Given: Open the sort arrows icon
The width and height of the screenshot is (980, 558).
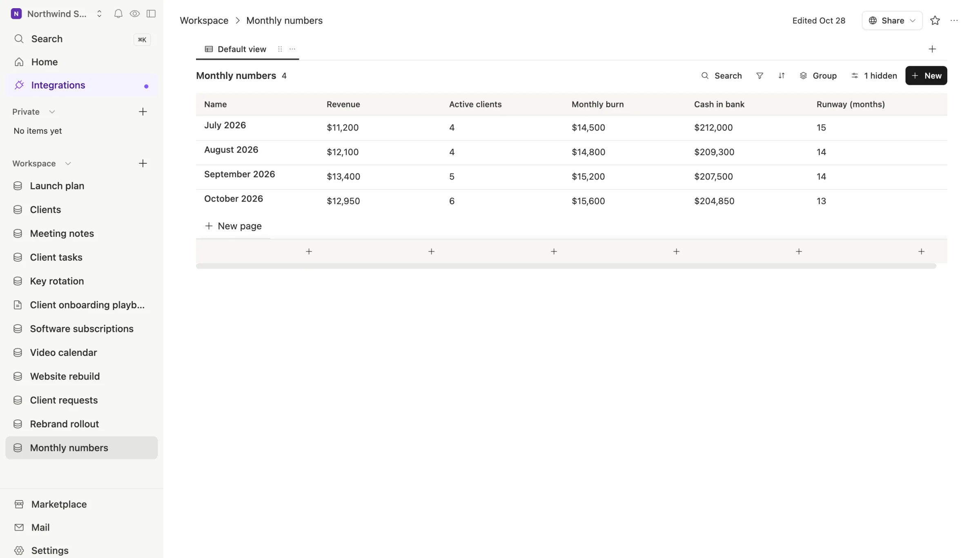Looking at the screenshot, I should (781, 76).
